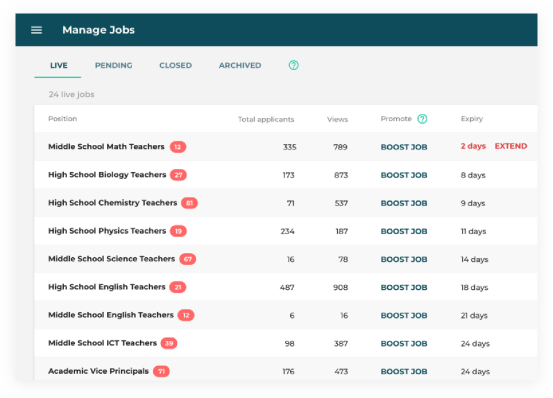Open the Middle School Science Teachers position
Image resolution: width=553 pixels, height=398 pixels.
coord(111,259)
